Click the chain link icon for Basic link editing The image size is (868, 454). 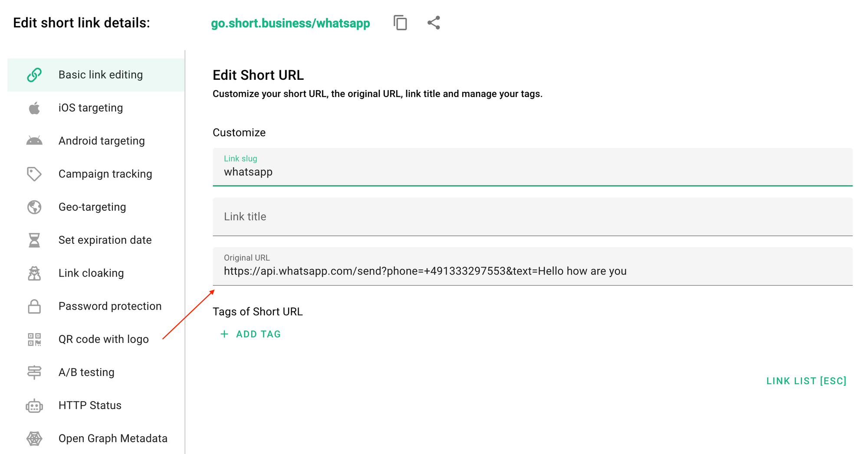35,74
